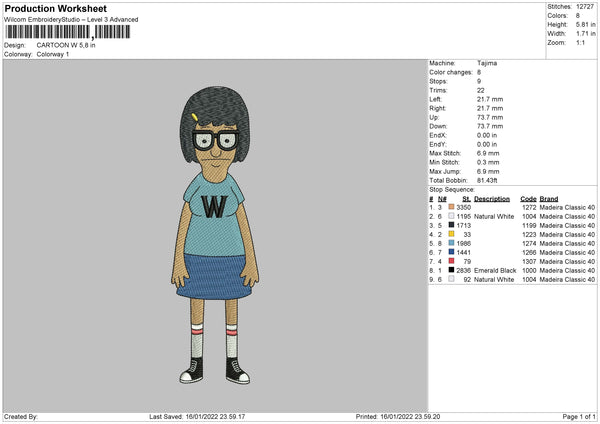Click the embroidered cartoon girl design preview
This screenshot has height=424, width=600.
pyautogui.click(x=215, y=235)
